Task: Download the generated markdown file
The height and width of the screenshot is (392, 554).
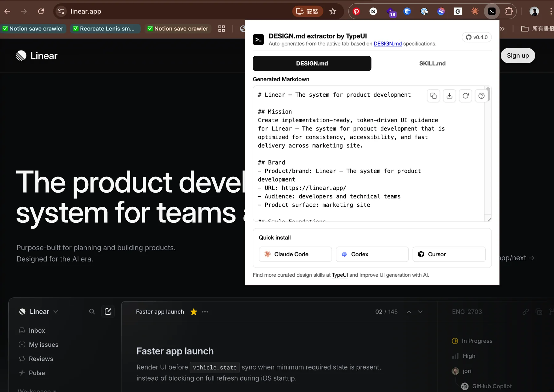Action: click(449, 96)
